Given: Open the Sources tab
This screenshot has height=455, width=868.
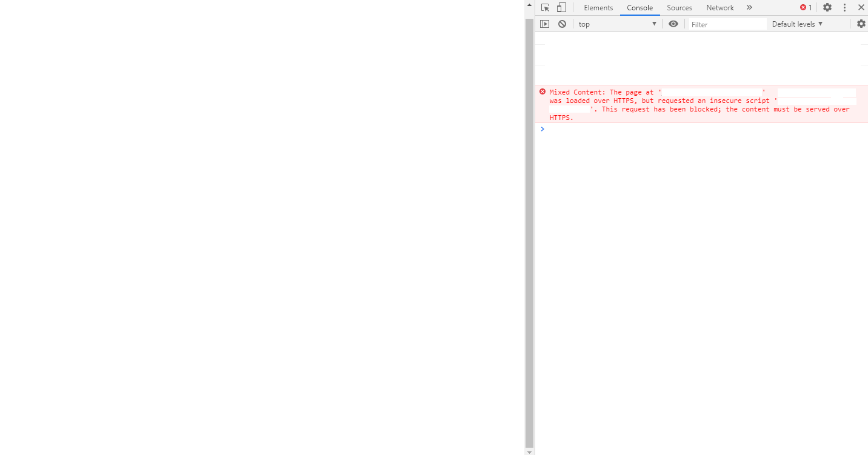Looking at the screenshot, I should click(679, 8).
